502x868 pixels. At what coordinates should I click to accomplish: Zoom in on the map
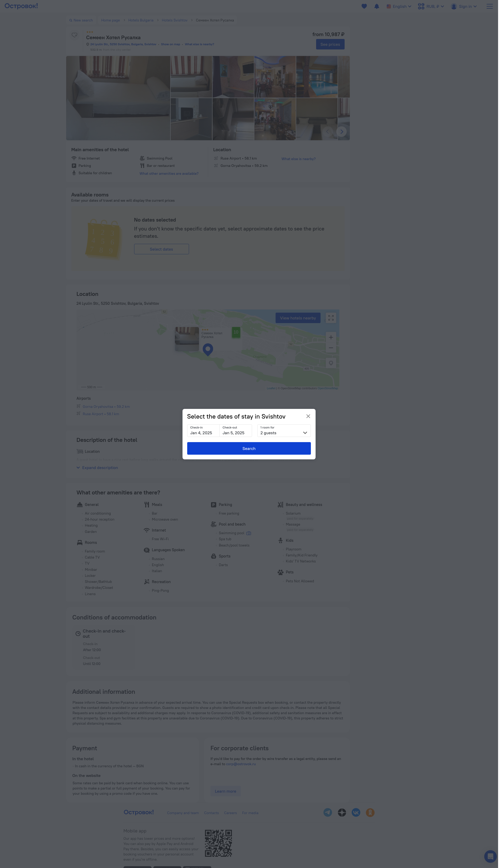point(330,337)
